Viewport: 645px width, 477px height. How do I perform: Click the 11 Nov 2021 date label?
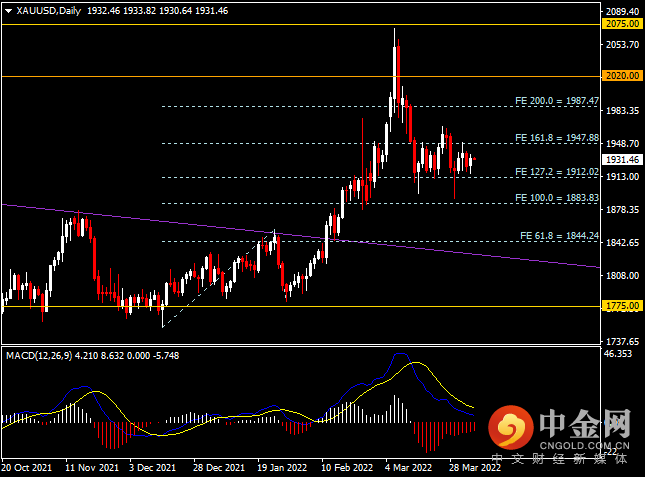(92, 468)
